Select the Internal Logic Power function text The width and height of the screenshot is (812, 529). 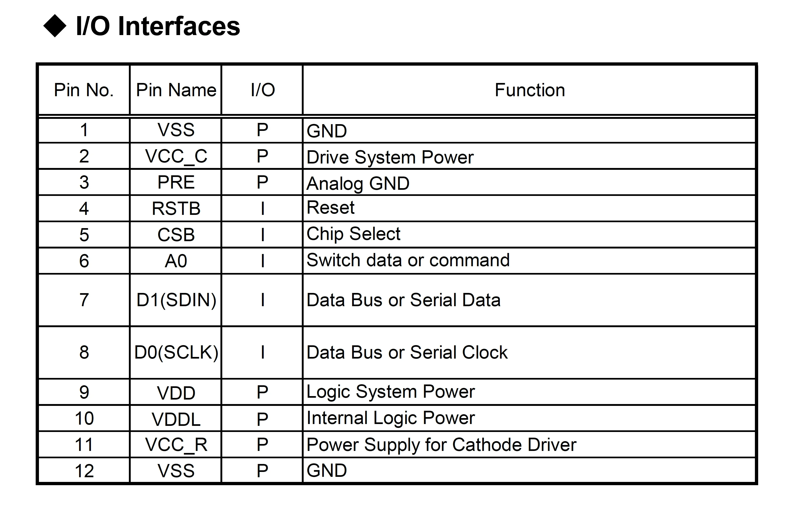pyautogui.click(x=391, y=418)
